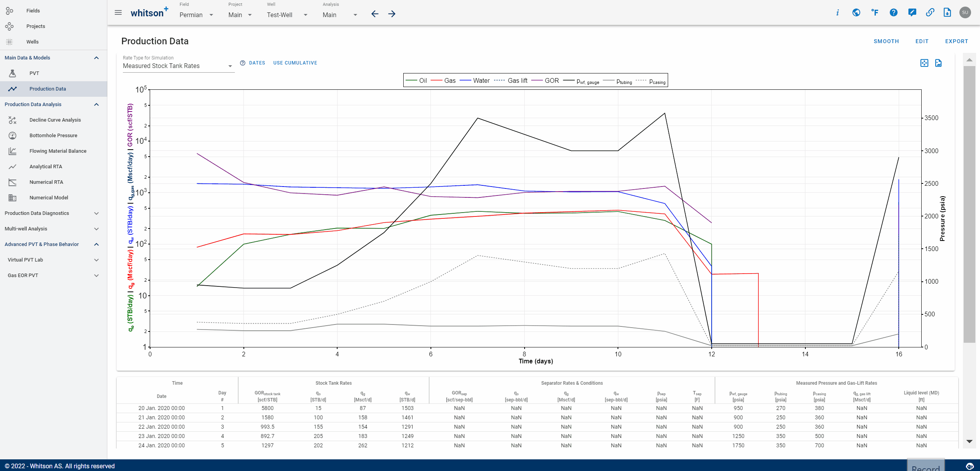Click the Numerical RTA icon
980x471 pixels.
[12, 182]
